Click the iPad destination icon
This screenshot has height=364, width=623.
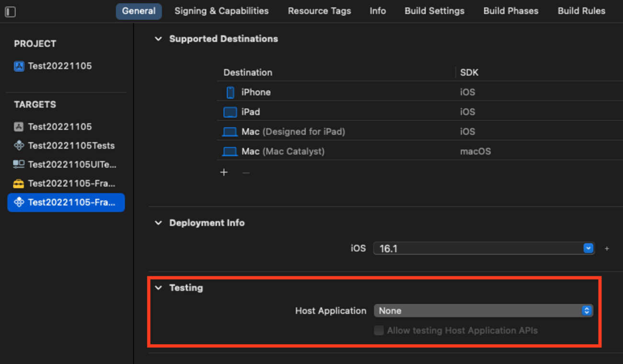[230, 112]
